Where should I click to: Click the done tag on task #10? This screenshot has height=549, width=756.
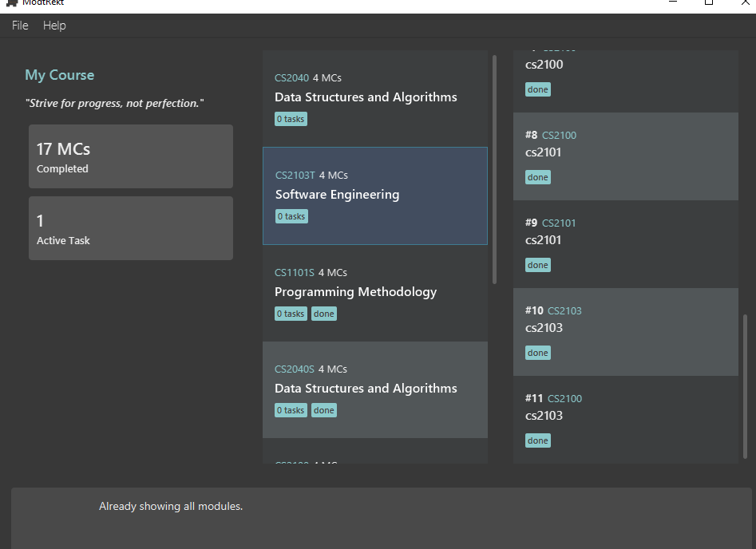pyautogui.click(x=538, y=353)
